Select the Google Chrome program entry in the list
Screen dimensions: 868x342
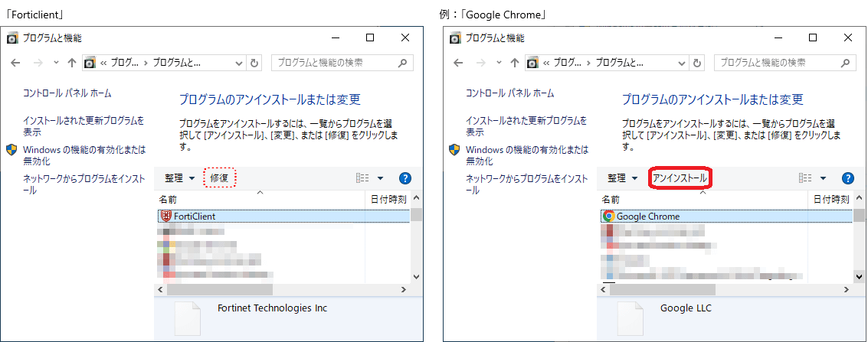(647, 217)
